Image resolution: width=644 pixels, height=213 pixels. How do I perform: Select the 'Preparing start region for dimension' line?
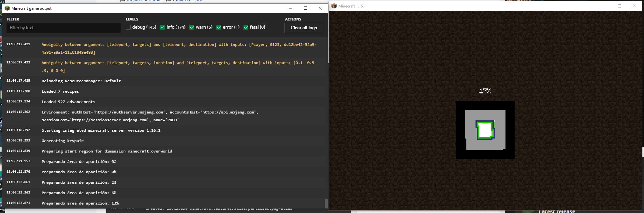pos(107,151)
